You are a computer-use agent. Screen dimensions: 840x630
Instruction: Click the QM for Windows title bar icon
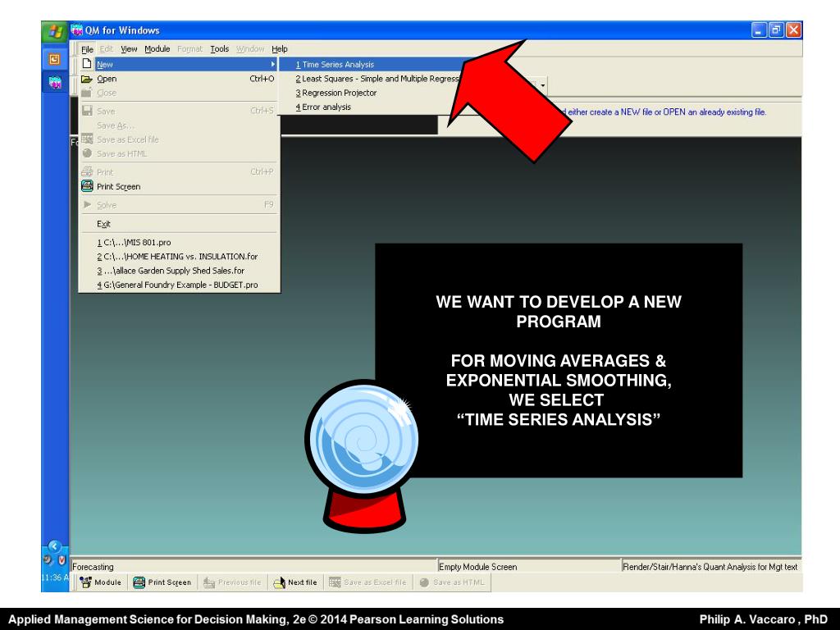[x=77, y=30]
